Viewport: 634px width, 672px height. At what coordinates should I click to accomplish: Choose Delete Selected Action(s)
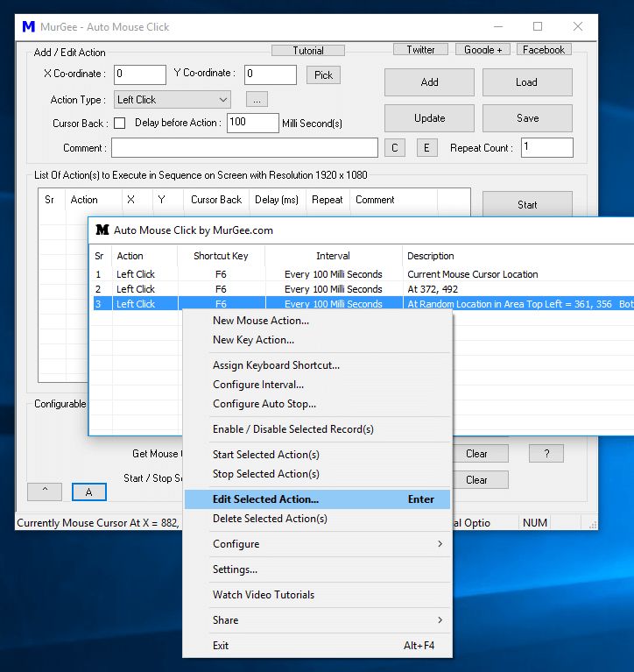coord(317,519)
